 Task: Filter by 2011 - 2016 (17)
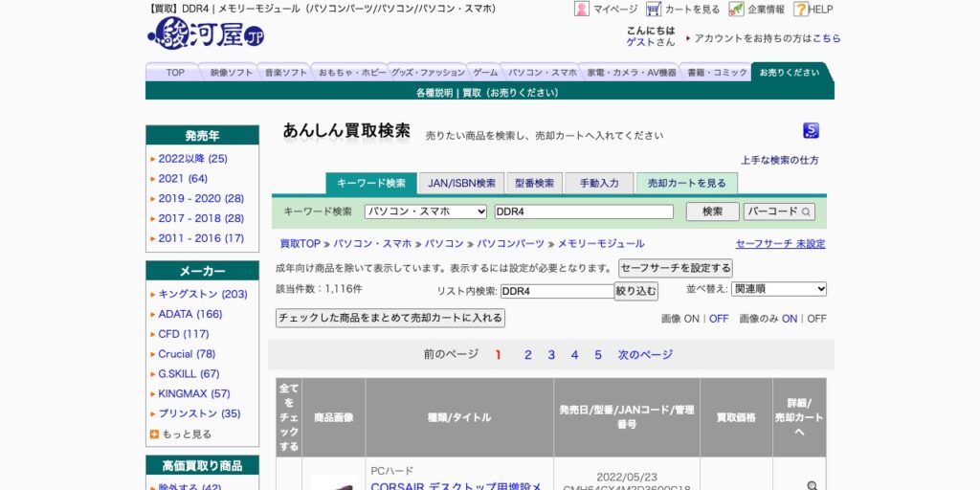click(201, 238)
